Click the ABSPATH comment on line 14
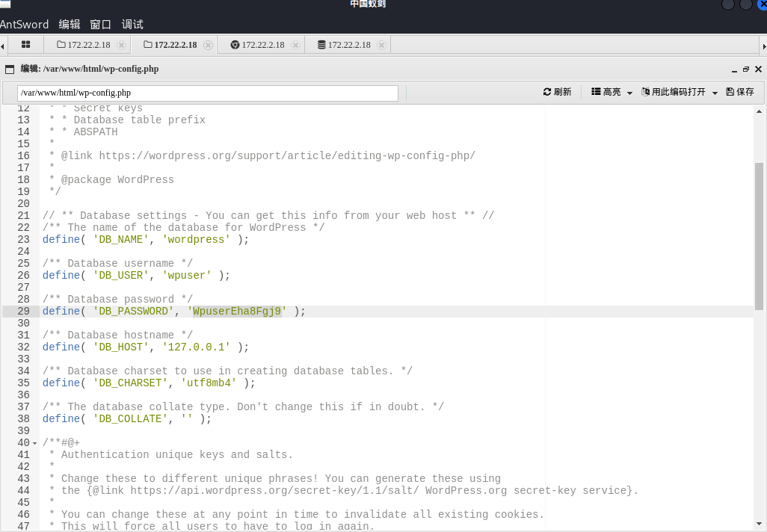This screenshot has height=532, width=767. (x=96, y=132)
